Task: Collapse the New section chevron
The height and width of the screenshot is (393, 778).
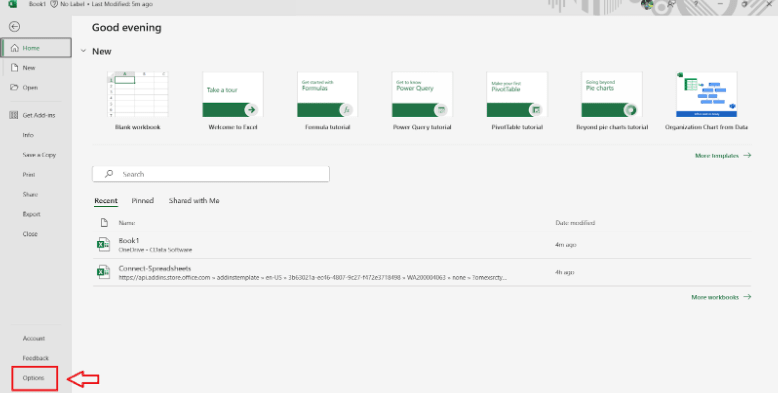Action: (x=83, y=51)
